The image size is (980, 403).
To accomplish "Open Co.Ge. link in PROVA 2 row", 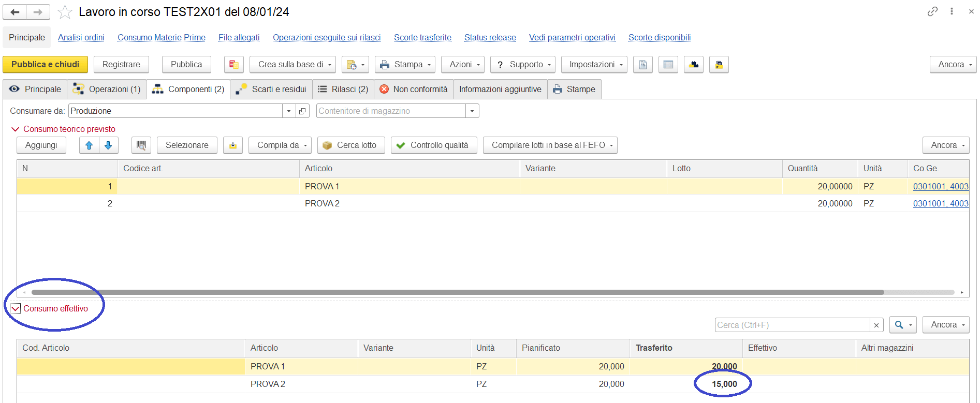I will tap(940, 204).
